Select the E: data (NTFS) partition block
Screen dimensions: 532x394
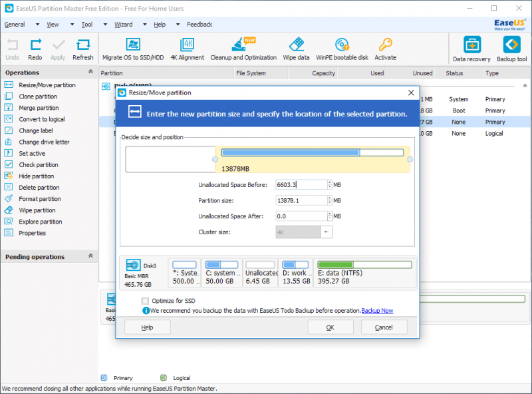point(364,272)
